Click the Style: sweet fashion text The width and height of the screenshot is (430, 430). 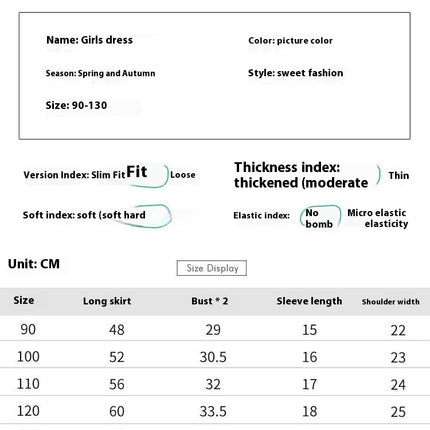coord(295,73)
